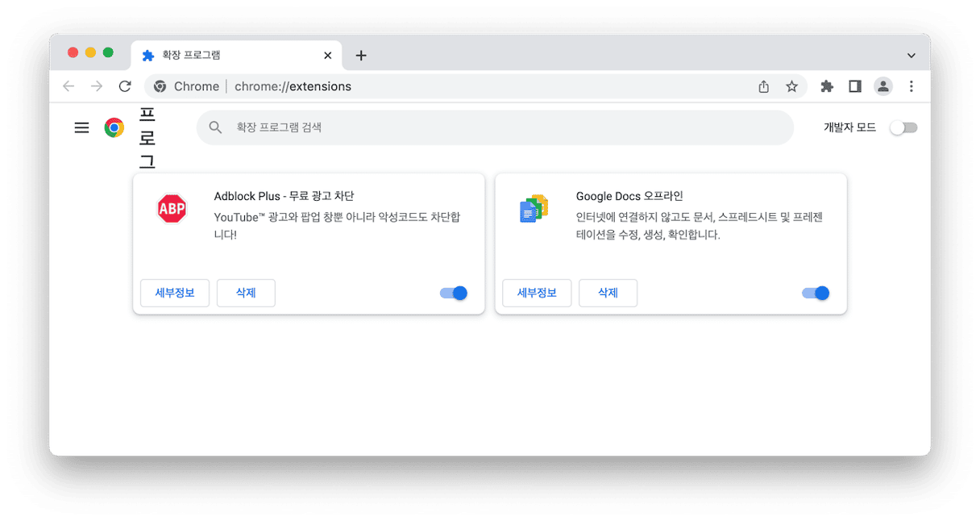Click 삭제 for Adblock Plus
Image resolution: width=980 pixels, height=521 pixels.
tap(246, 293)
